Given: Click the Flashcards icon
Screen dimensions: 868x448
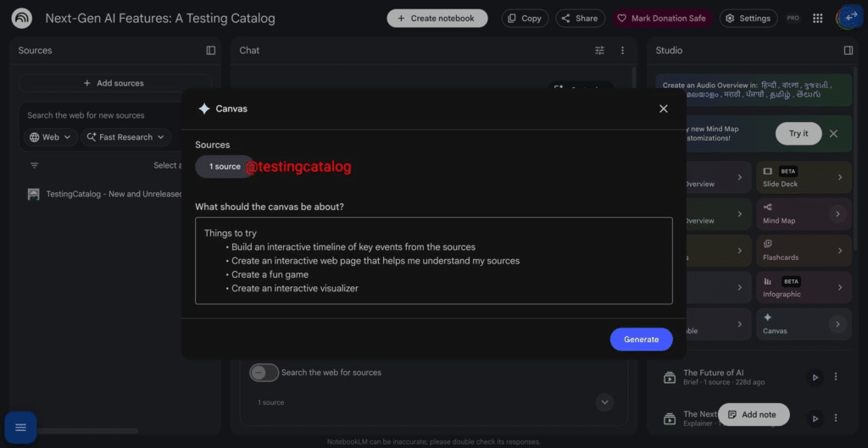Looking at the screenshot, I should (767, 244).
